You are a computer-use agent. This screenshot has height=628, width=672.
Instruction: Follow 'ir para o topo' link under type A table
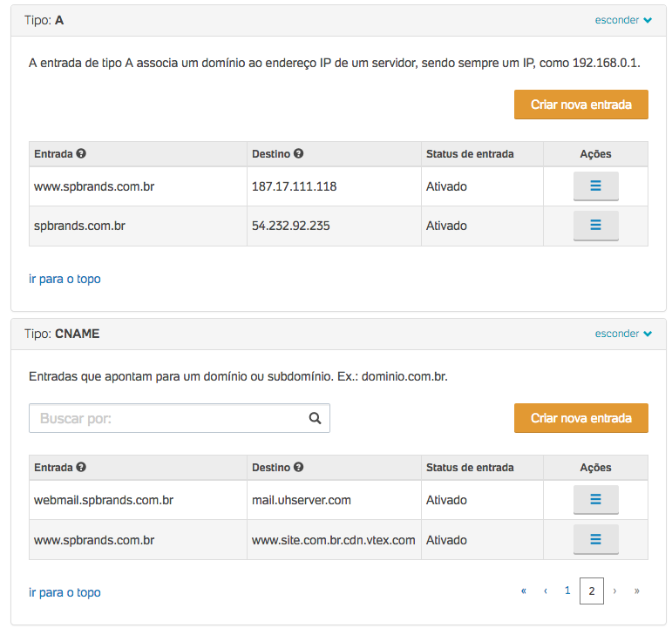click(64, 280)
